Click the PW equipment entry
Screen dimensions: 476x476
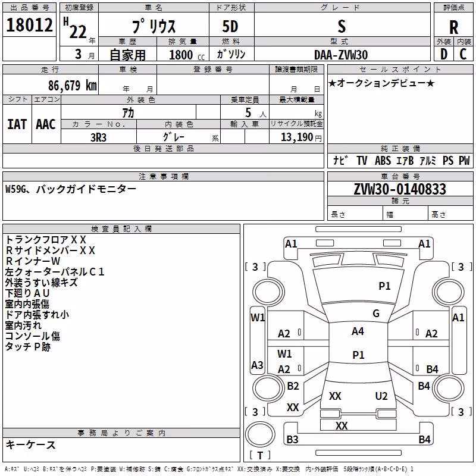point(464,160)
